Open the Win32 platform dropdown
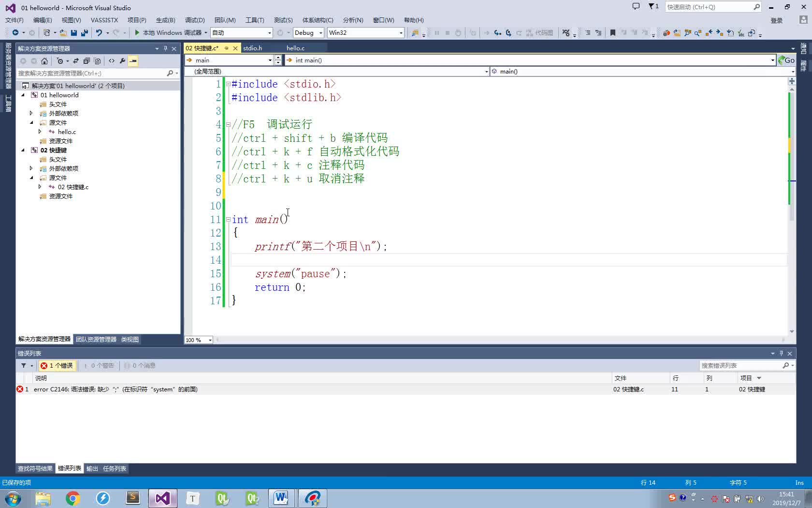The width and height of the screenshot is (812, 508). pyautogui.click(x=365, y=32)
